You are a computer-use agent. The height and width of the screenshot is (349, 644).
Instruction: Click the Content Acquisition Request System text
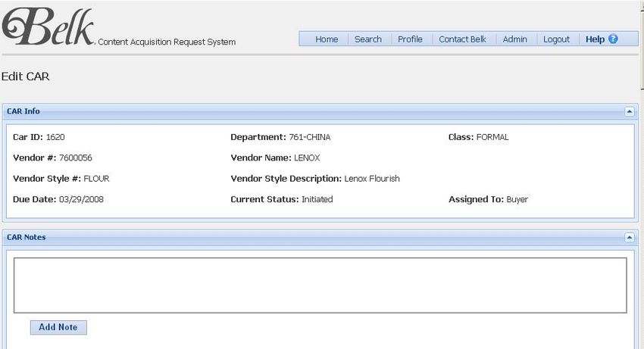pos(167,42)
